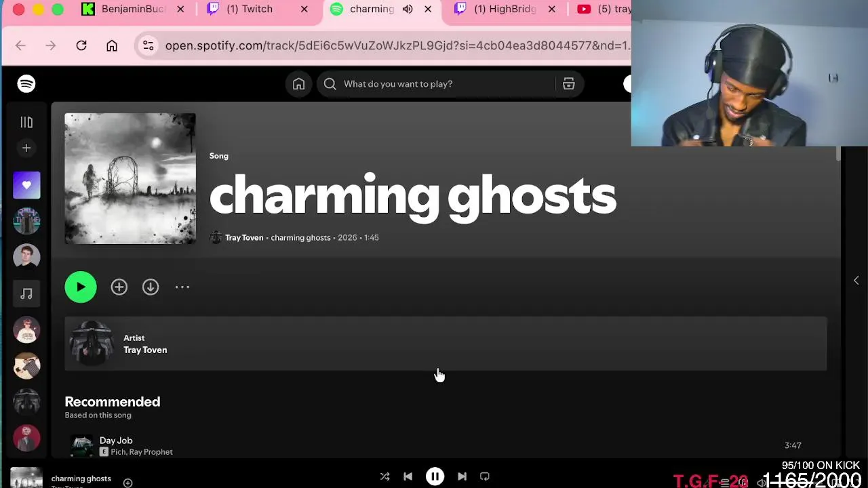This screenshot has height=488, width=868.
Task: Click the 3:47 duration of Day Job
Action: [793, 445]
